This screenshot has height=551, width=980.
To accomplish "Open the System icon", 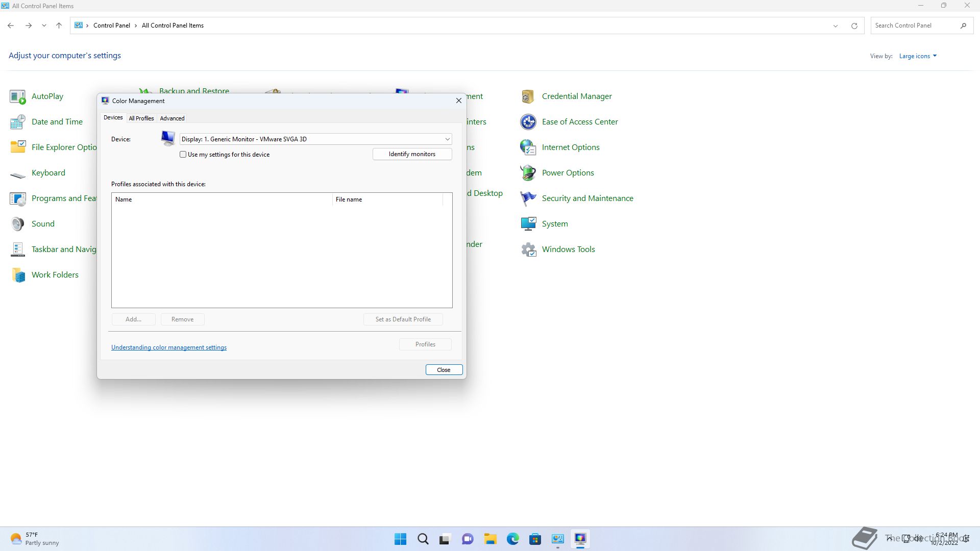I will (528, 224).
